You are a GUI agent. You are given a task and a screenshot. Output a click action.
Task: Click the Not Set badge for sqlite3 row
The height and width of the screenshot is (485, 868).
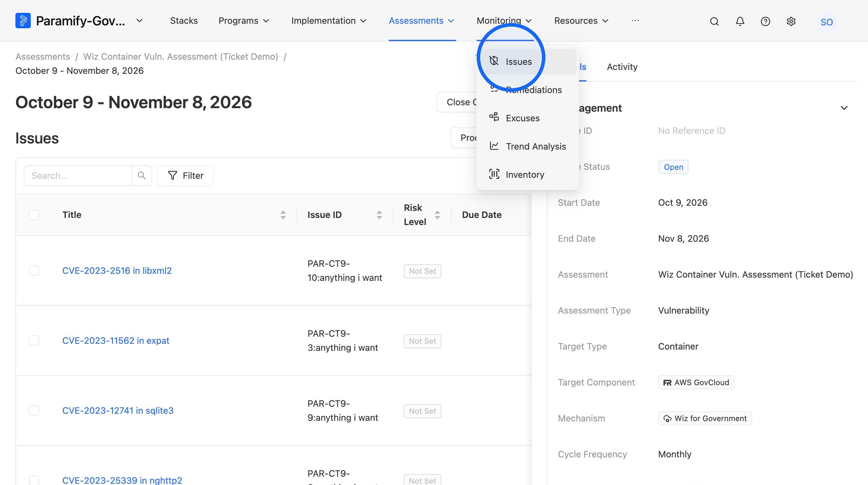[x=422, y=411]
